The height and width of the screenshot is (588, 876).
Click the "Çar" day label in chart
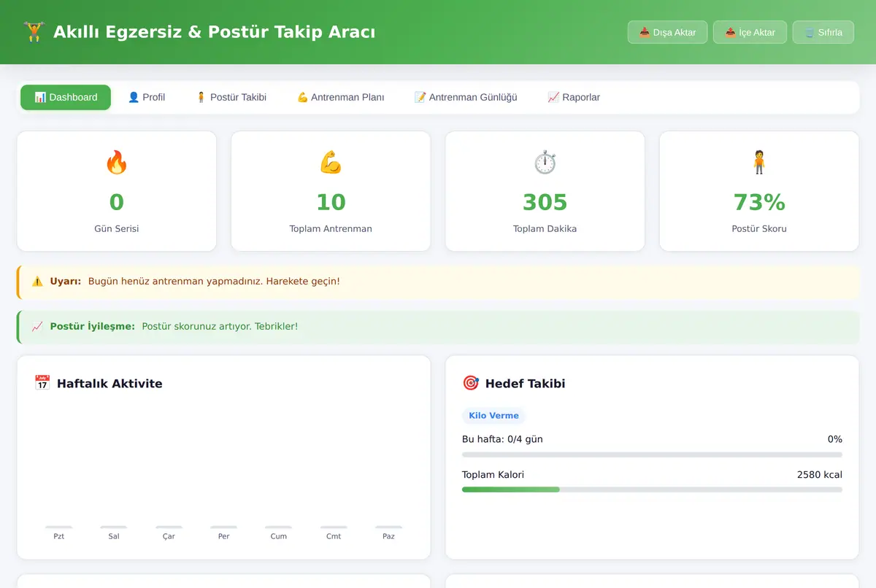(169, 536)
